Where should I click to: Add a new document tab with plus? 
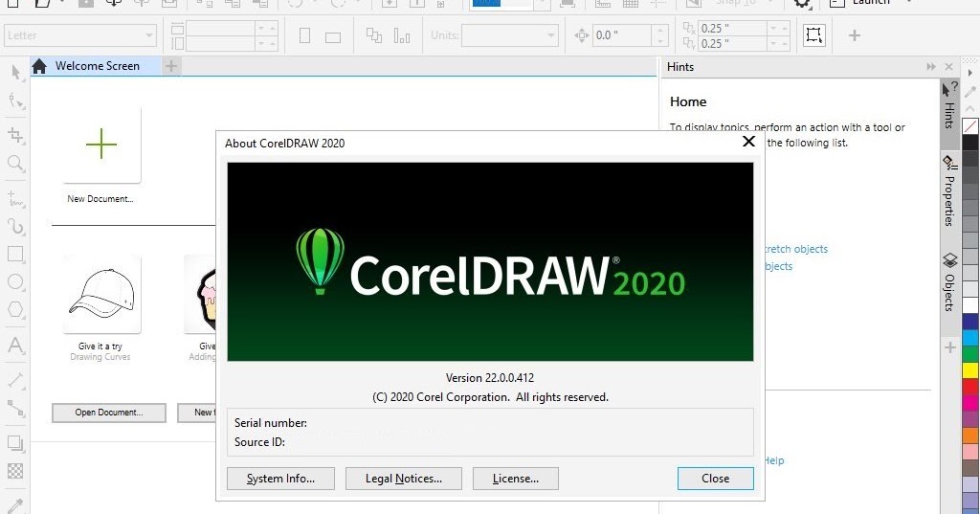[171, 66]
